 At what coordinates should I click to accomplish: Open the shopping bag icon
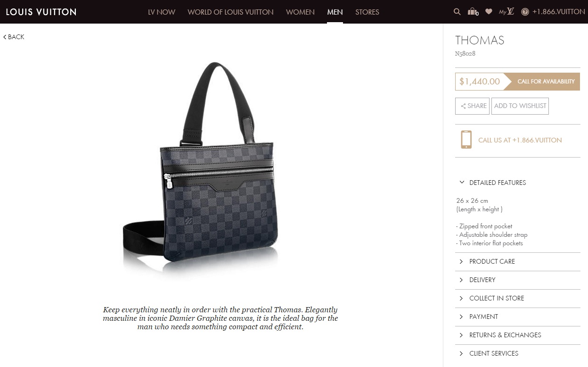coord(473,12)
